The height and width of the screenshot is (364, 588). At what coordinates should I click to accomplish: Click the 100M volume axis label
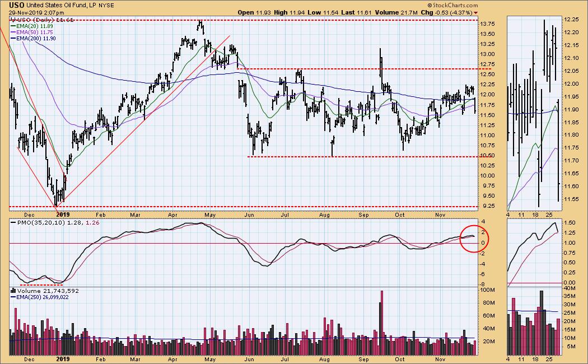click(488, 290)
